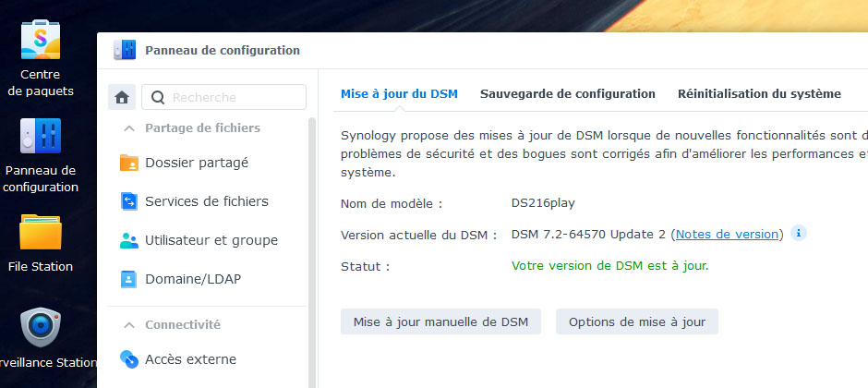
Task: Click status Votre version de DSM est à jour
Action: pyautogui.click(x=610, y=266)
